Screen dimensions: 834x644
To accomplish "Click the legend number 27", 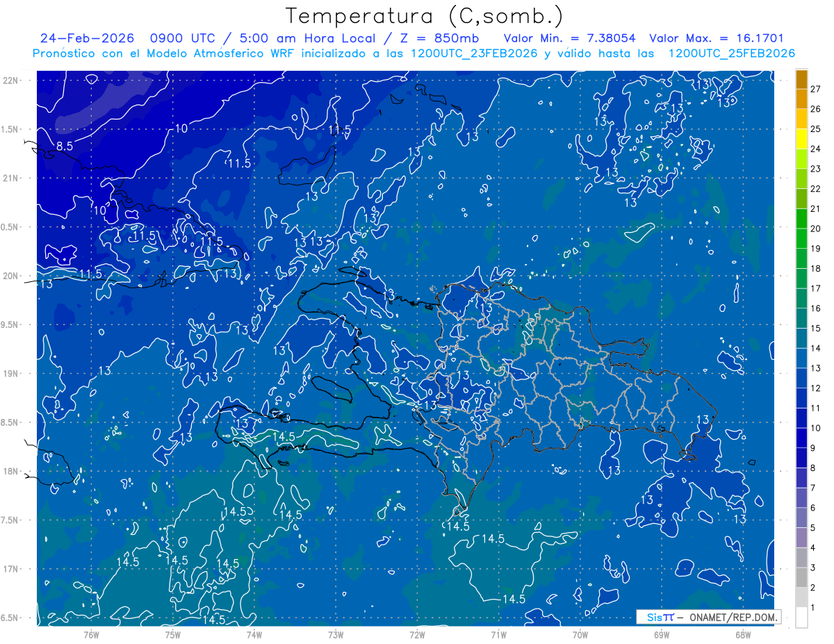I will pos(816,89).
